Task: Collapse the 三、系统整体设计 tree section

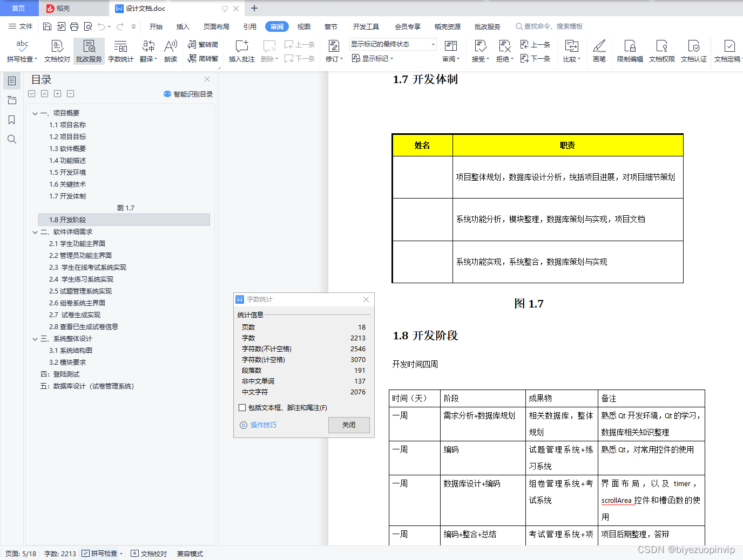Action: tap(35, 339)
